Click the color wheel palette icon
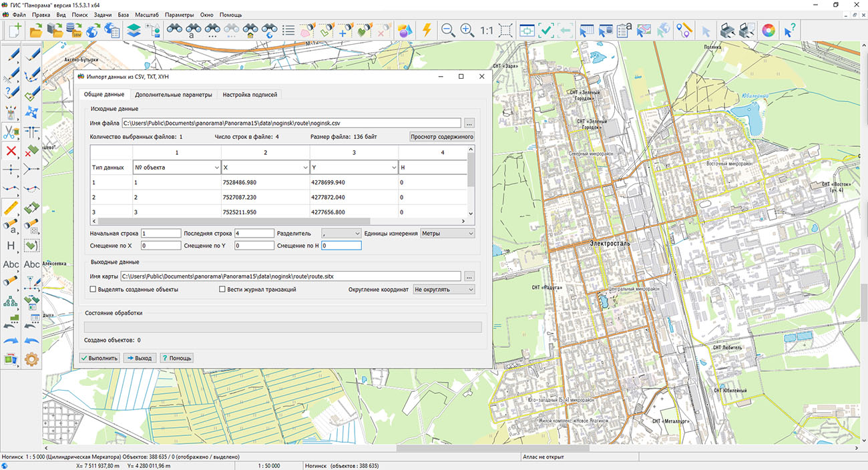 click(x=769, y=30)
